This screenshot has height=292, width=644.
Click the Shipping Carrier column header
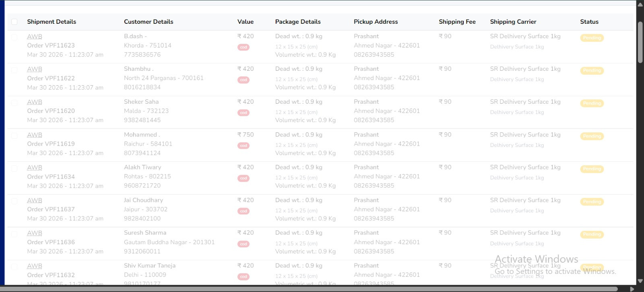click(513, 22)
